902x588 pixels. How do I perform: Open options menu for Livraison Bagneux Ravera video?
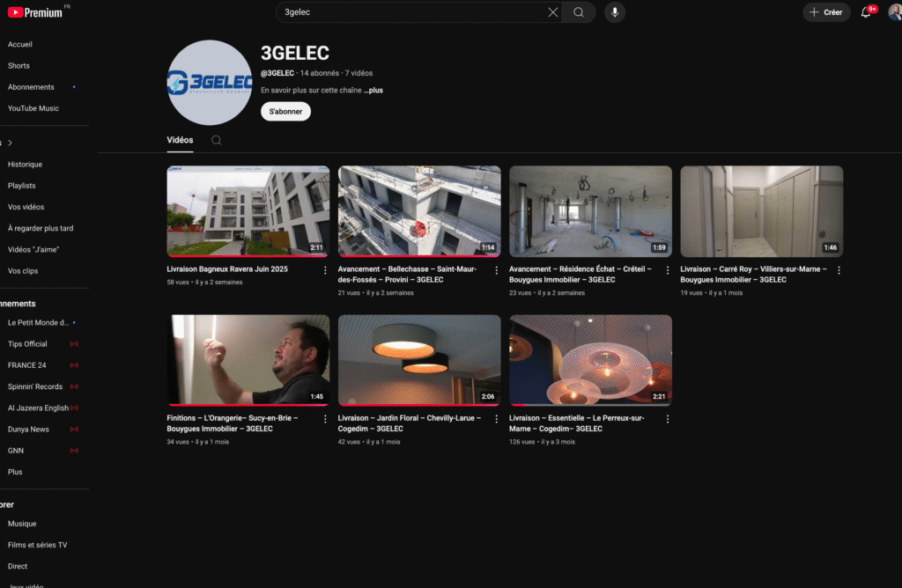[x=325, y=270]
